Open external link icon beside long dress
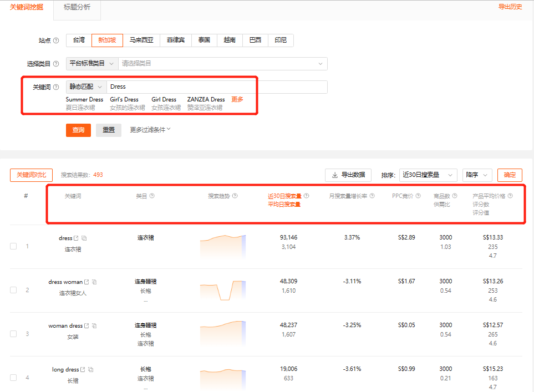The width and height of the screenshot is (534, 392). click(83, 369)
